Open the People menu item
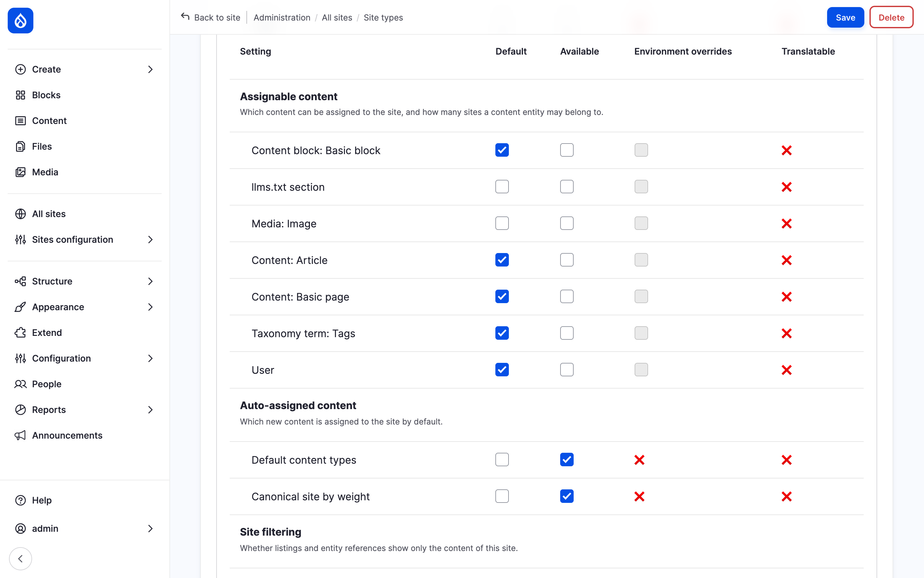Viewport: 924px width, 578px height. tap(85, 384)
